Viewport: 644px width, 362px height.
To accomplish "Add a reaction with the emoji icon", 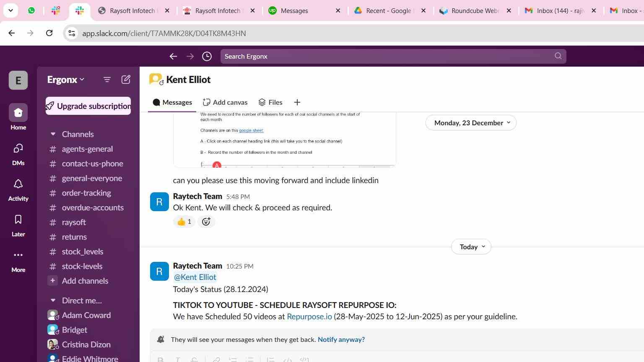I will pos(206,222).
